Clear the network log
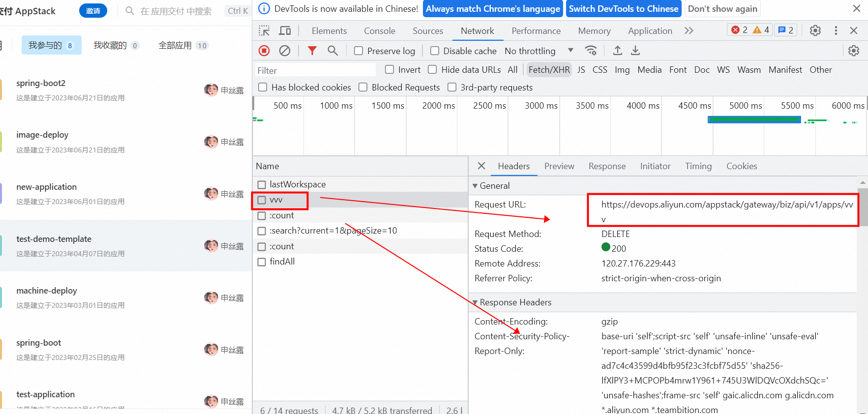 coord(285,51)
